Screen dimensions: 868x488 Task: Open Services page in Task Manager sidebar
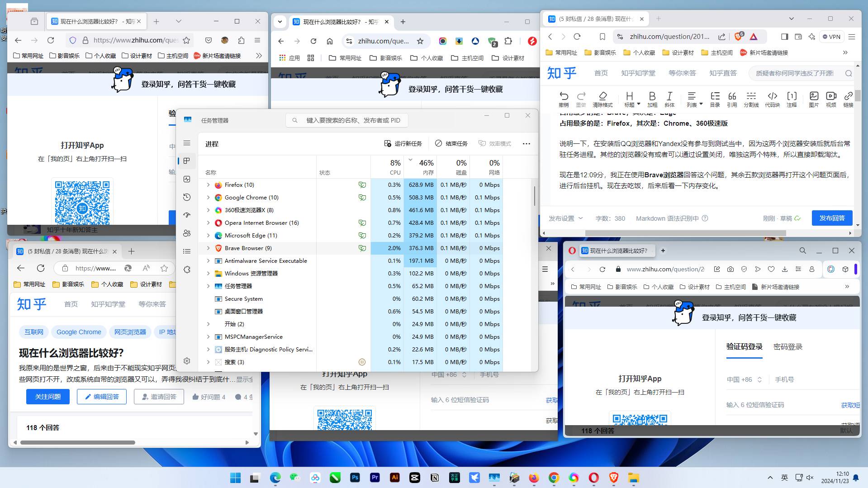pos(187,270)
